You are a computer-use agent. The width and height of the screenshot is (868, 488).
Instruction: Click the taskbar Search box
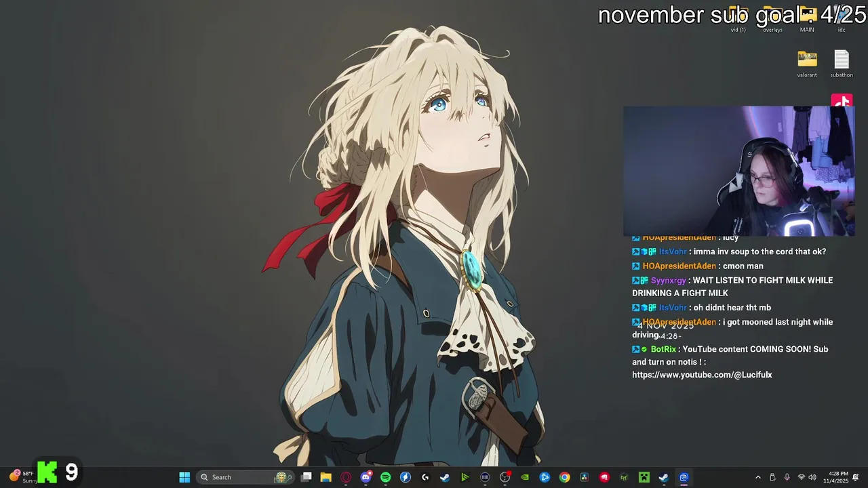point(245,477)
